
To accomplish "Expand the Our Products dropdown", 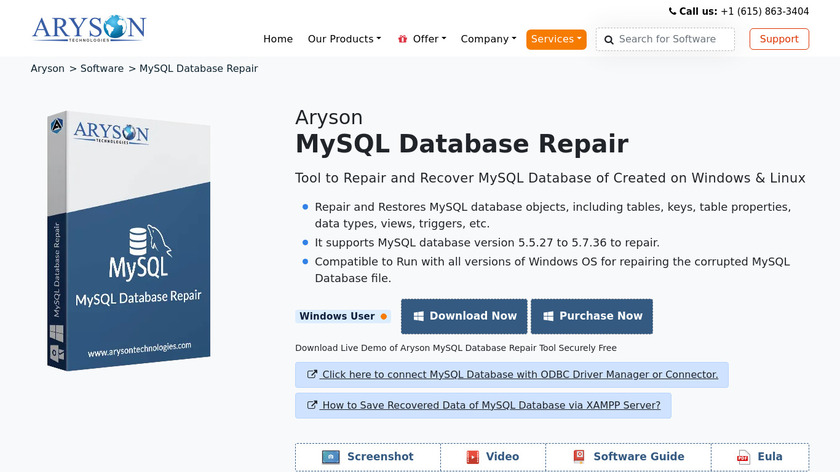I will click(x=344, y=39).
